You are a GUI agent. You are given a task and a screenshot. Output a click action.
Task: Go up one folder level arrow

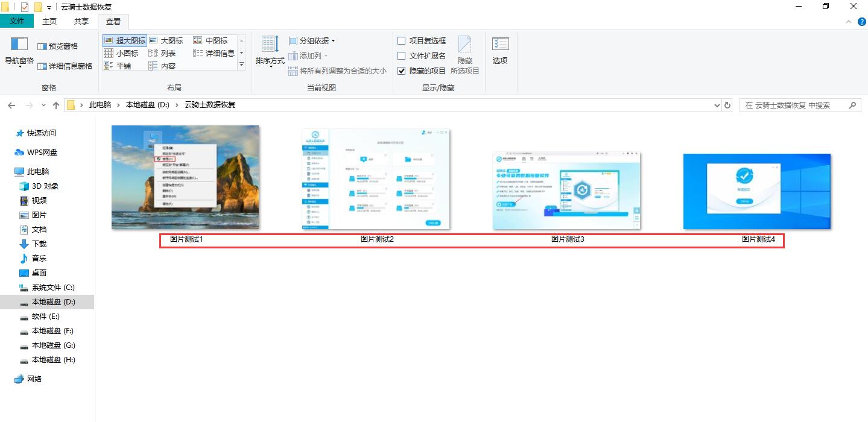[56, 105]
